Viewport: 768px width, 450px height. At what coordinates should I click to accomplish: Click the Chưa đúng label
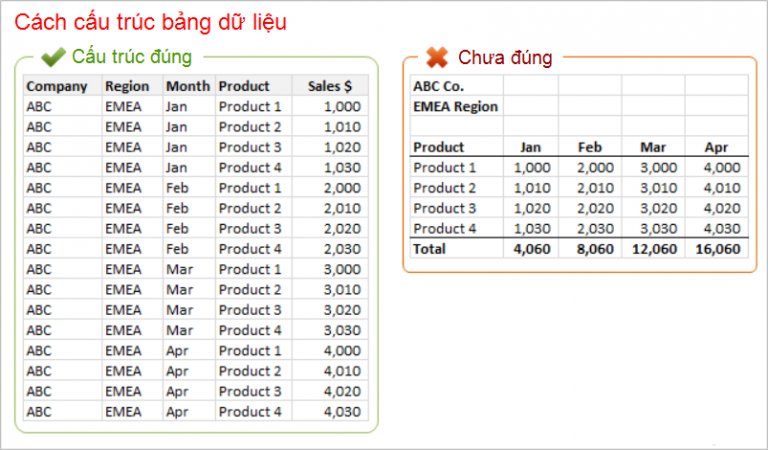[x=504, y=57]
